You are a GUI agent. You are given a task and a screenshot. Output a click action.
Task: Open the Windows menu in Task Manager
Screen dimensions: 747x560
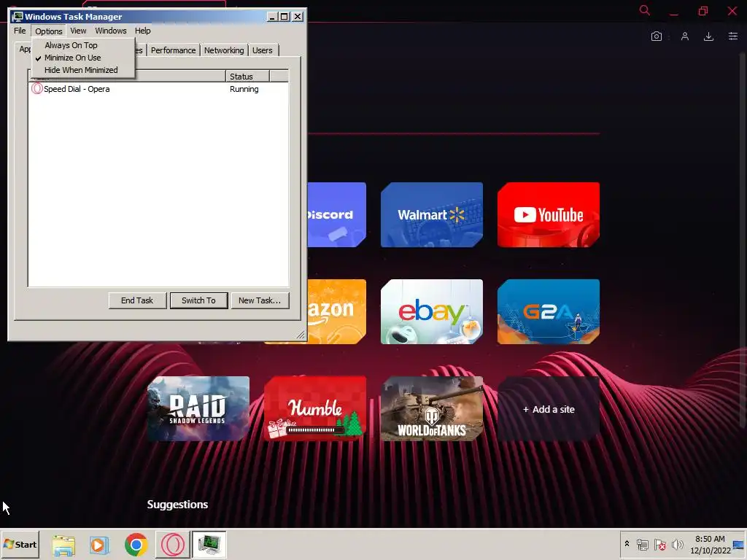[x=111, y=31]
